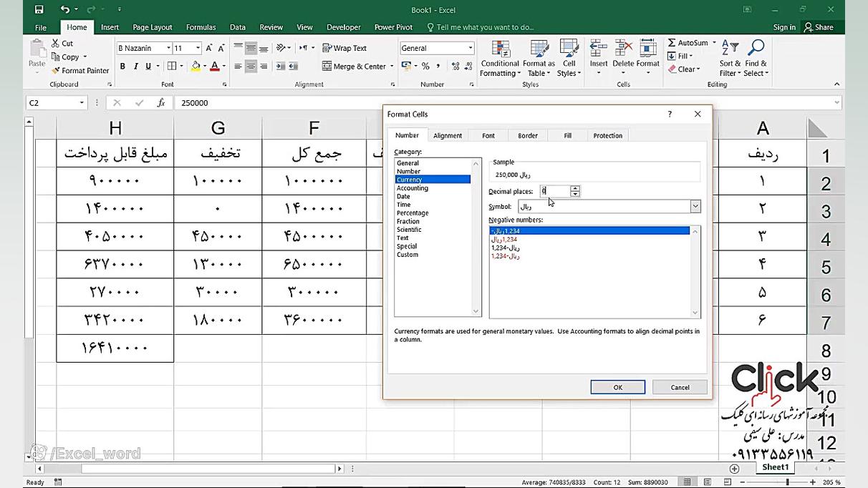Image resolution: width=868 pixels, height=488 pixels.
Task: Click Cancel in Format Cells dialog
Action: click(680, 387)
